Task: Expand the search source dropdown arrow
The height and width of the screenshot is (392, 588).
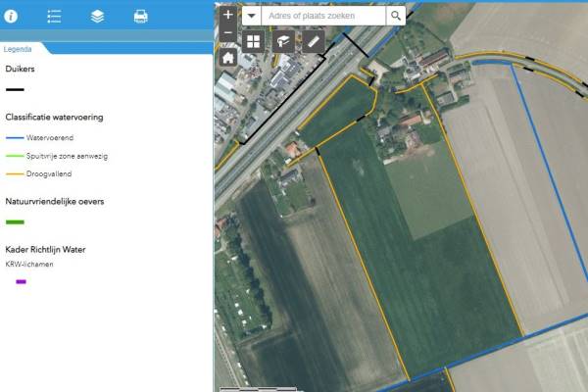Action: tap(252, 16)
